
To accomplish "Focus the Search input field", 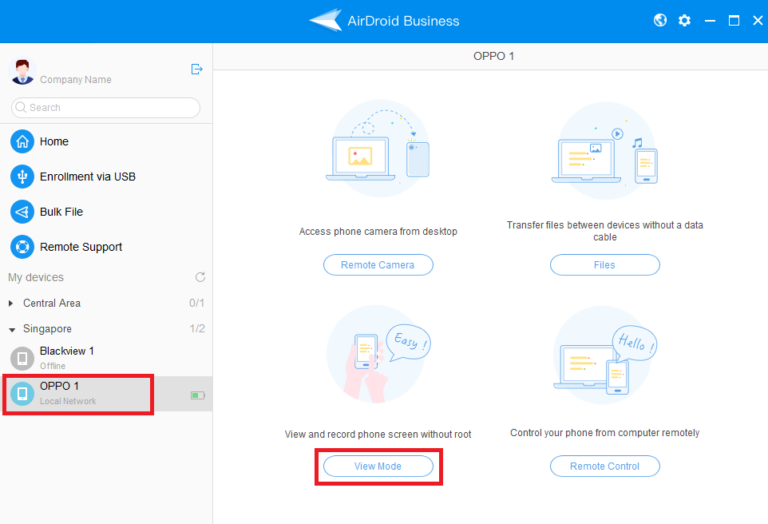I will [x=105, y=107].
